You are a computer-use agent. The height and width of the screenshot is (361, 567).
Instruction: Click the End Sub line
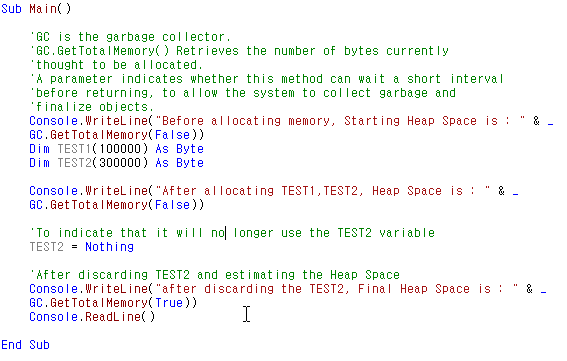[x=25, y=345]
